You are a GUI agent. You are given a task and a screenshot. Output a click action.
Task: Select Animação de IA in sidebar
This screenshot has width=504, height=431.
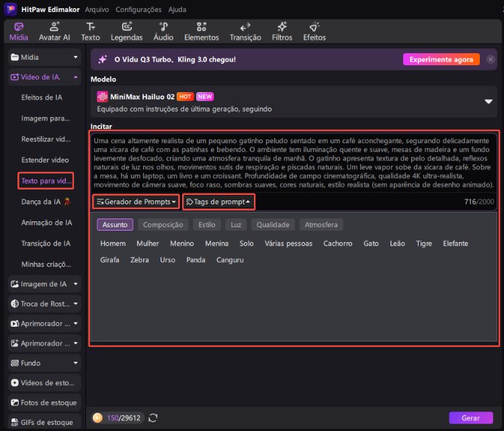46,223
